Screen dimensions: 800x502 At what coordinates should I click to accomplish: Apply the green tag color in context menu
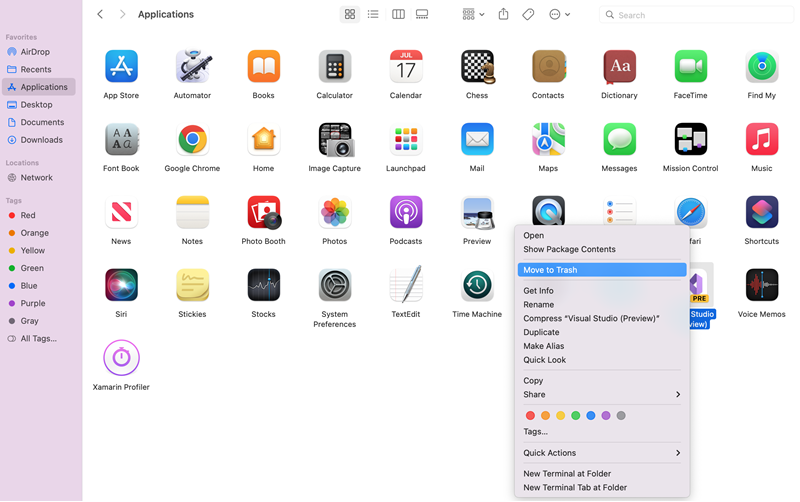576,416
